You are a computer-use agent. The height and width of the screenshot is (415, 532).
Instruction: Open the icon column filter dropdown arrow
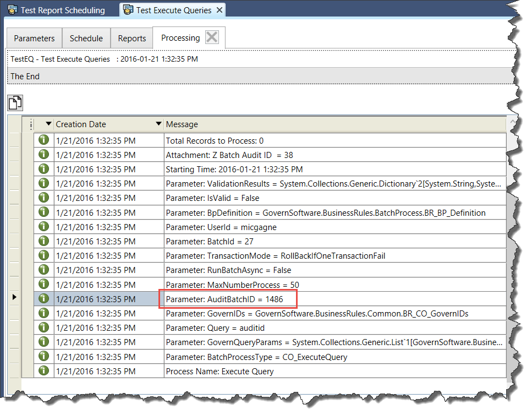tap(48, 124)
